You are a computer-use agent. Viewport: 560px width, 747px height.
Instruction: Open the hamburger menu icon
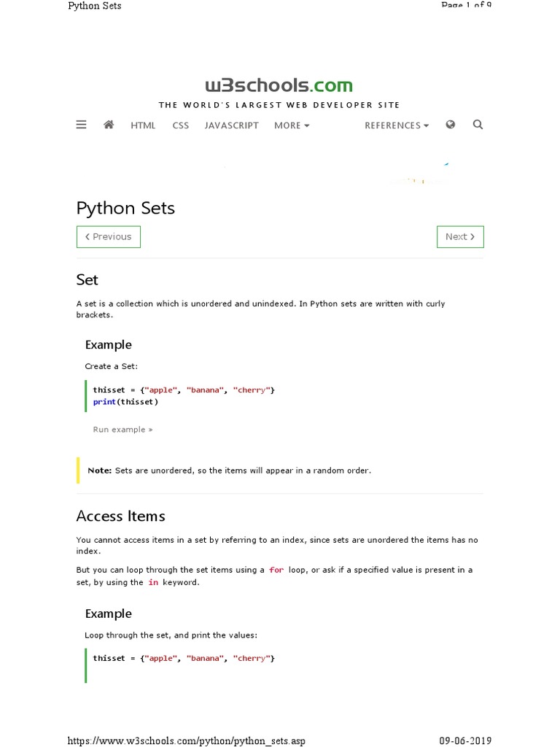coord(81,125)
